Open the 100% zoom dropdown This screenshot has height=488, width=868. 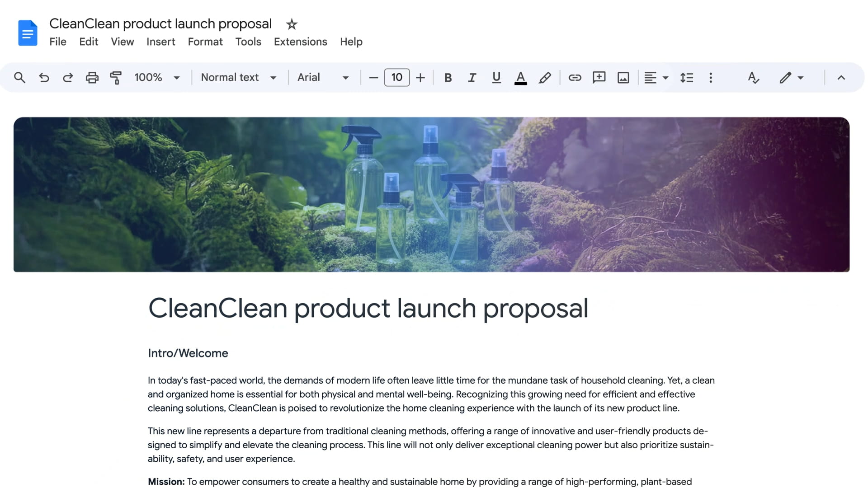click(x=157, y=78)
